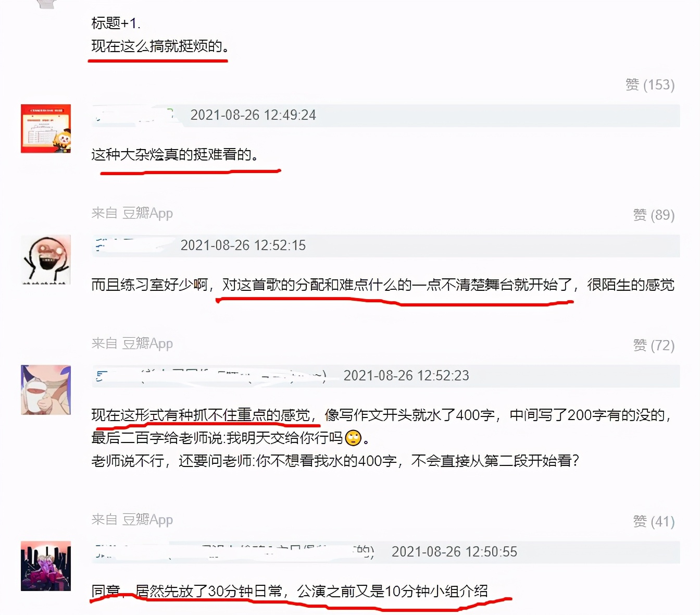
Task: Click the dark stage scene avatar
Action: (x=46, y=566)
